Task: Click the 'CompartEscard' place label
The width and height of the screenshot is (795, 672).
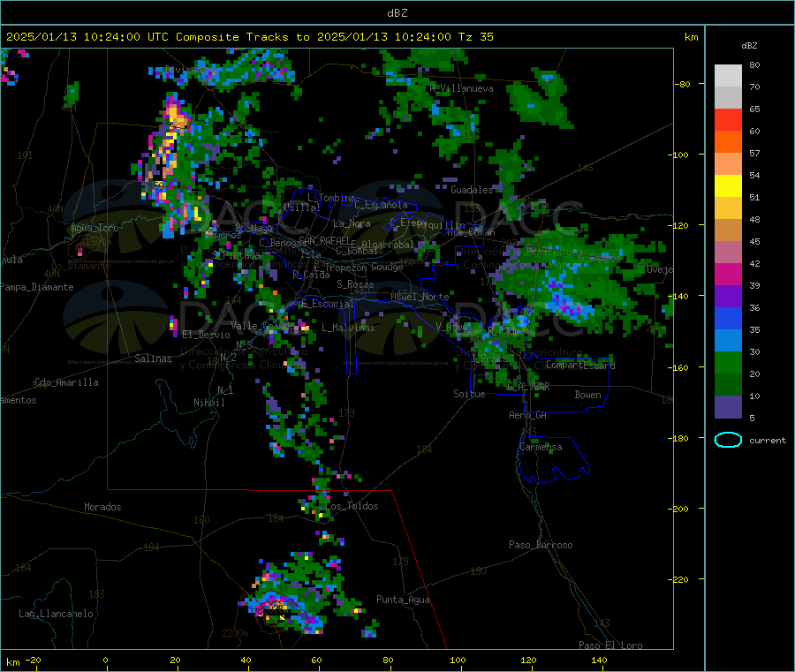Action: point(580,365)
